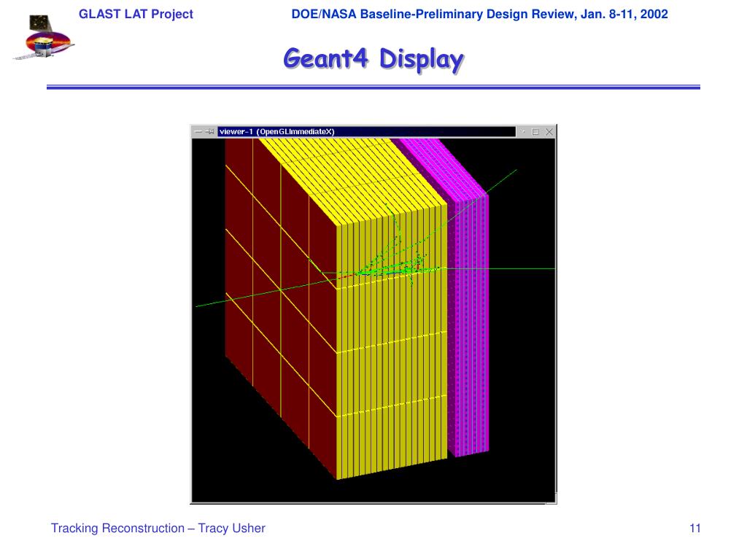Close the viewer-1 OpenGL window

pos(549,132)
